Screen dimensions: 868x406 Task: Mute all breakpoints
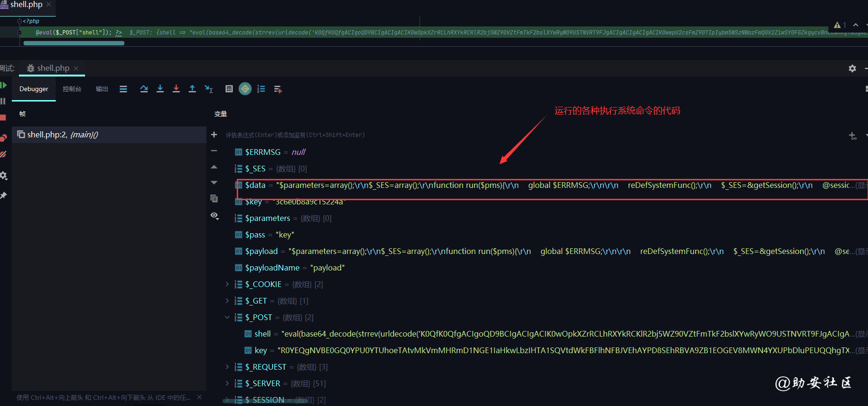[3, 154]
